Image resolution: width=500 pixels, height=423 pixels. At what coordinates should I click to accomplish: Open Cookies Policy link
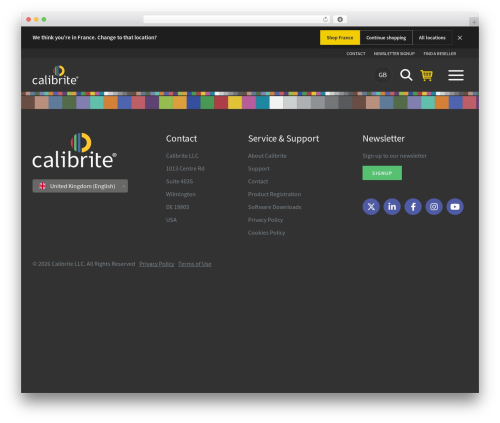266,233
